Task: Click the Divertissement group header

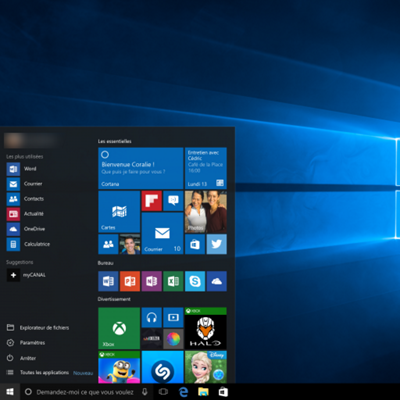Action: click(114, 299)
